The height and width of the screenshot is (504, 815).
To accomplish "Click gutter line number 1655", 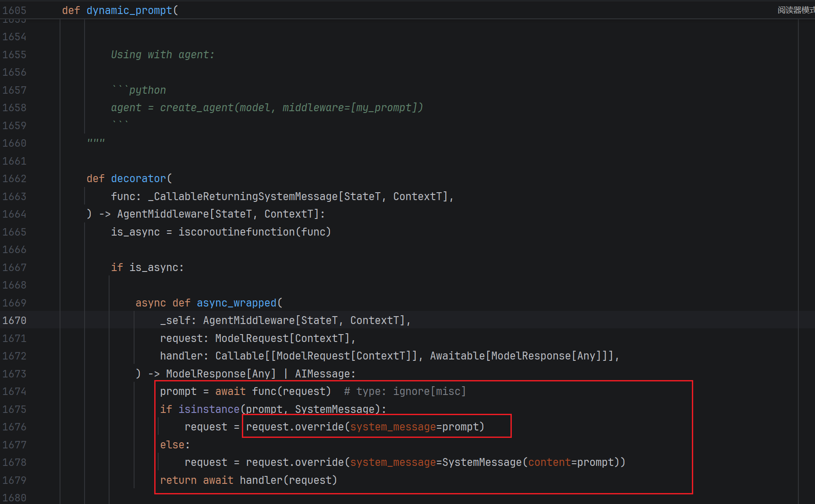I will pos(14,55).
